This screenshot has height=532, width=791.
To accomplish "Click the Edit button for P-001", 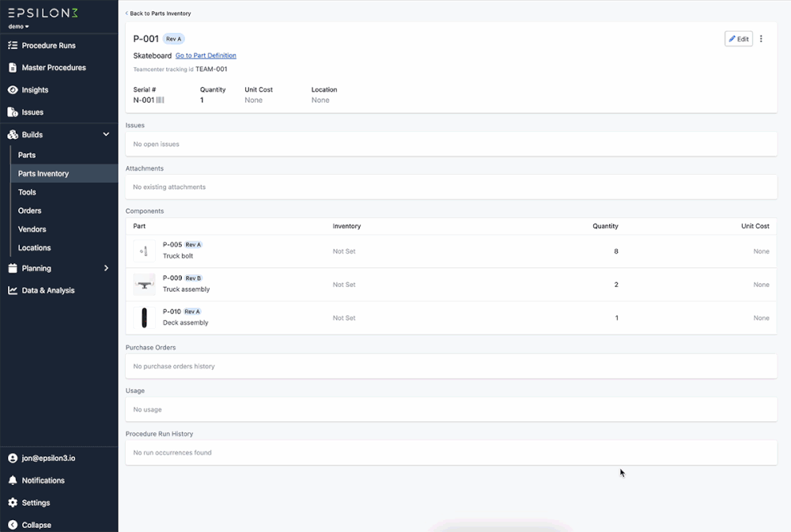I will [x=738, y=38].
